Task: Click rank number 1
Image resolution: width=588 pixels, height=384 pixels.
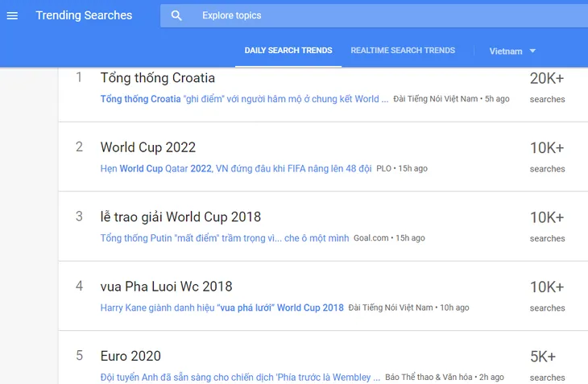Action: [x=79, y=77]
